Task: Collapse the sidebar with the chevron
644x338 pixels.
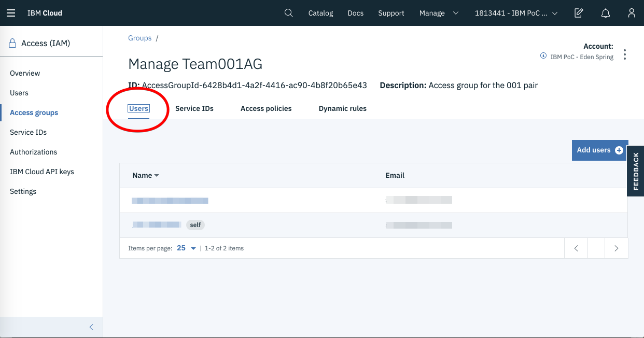Action: click(91, 327)
